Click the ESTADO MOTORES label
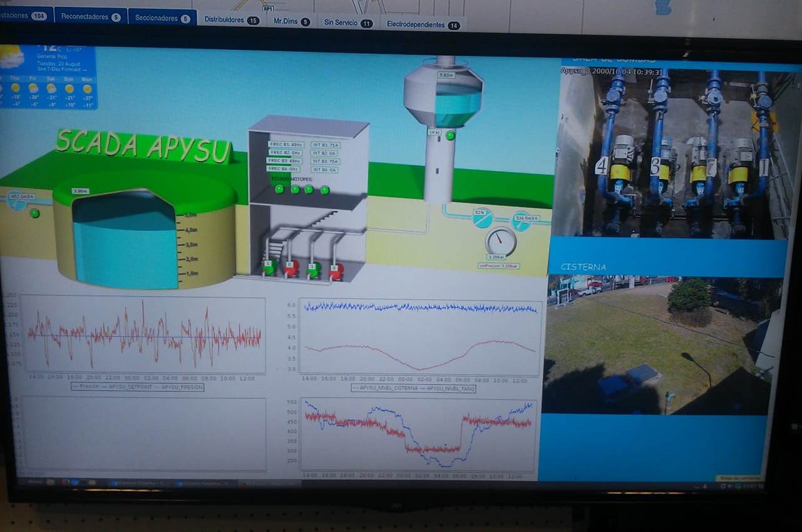This screenshot has height=532, width=802. (292, 179)
